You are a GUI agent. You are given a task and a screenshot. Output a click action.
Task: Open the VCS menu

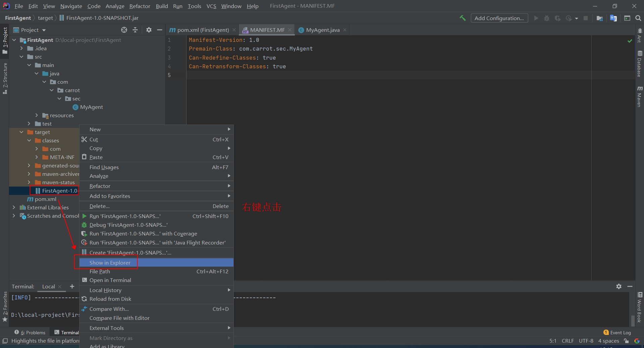(x=211, y=6)
